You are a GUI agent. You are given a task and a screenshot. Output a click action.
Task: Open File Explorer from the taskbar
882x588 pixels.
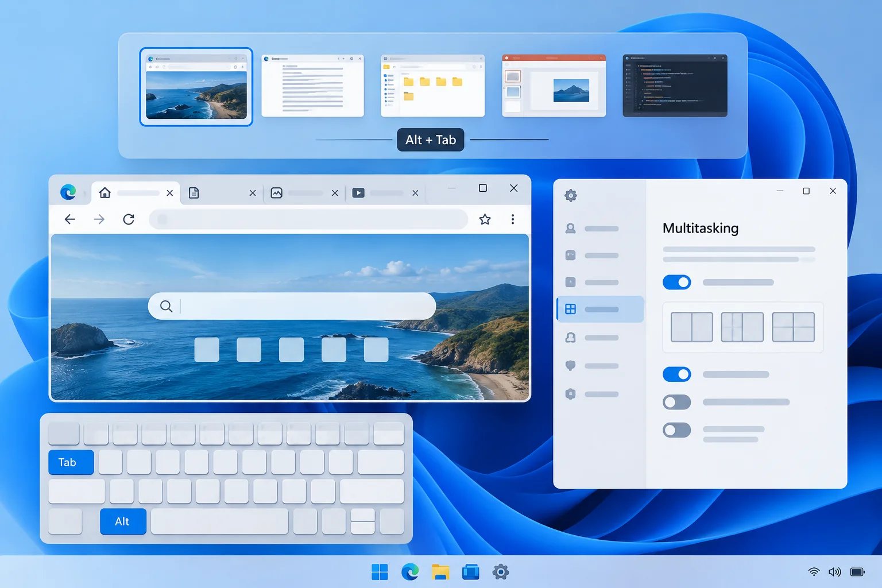pos(440,572)
